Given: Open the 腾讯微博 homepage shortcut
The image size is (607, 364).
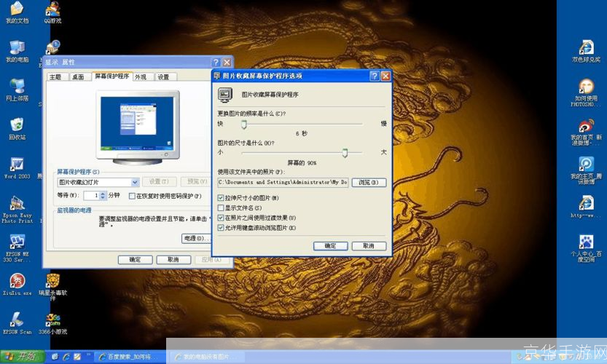Looking at the screenshot, I should click(586, 170).
